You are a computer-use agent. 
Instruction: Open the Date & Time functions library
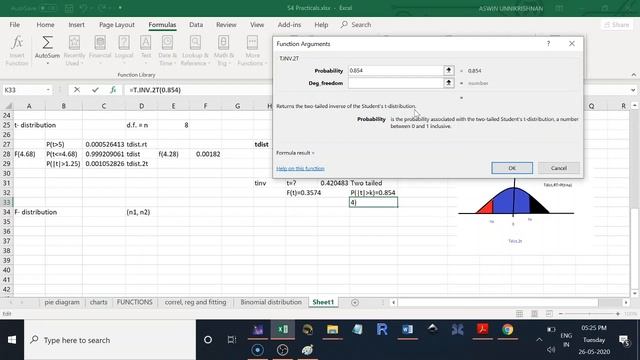(167, 51)
